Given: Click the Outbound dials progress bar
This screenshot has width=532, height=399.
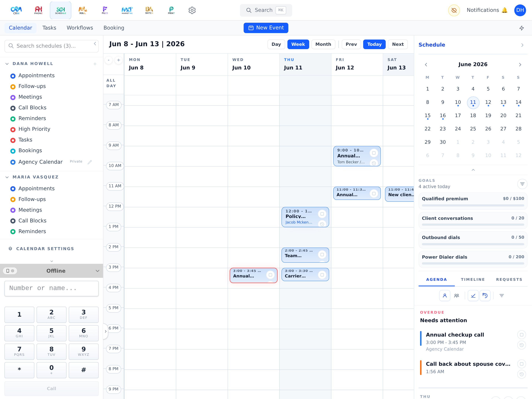Looking at the screenshot, I should (x=473, y=244).
